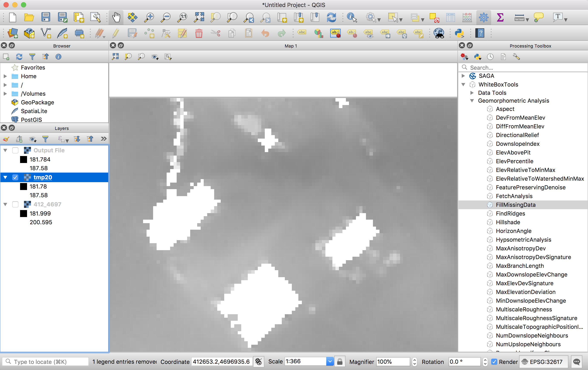Click the Zoom Full extent icon
Screen dimensions: 588x370
tap(199, 17)
